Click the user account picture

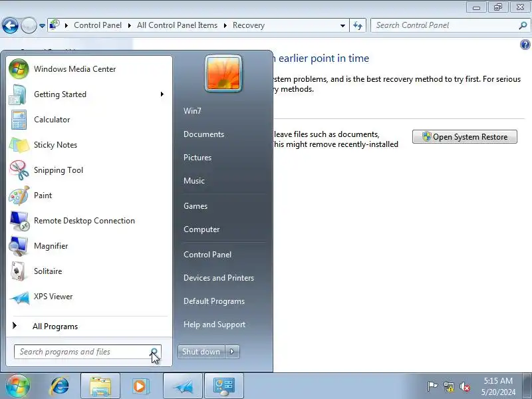tap(223, 74)
